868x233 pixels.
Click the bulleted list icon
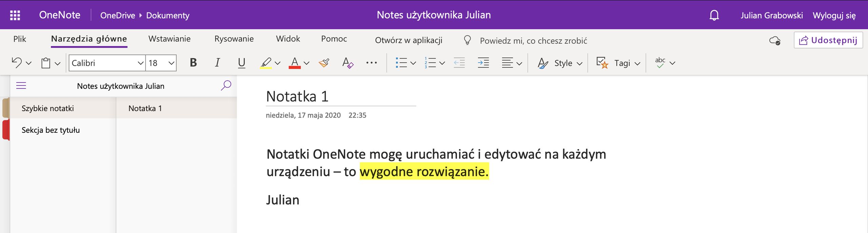tap(401, 63)
